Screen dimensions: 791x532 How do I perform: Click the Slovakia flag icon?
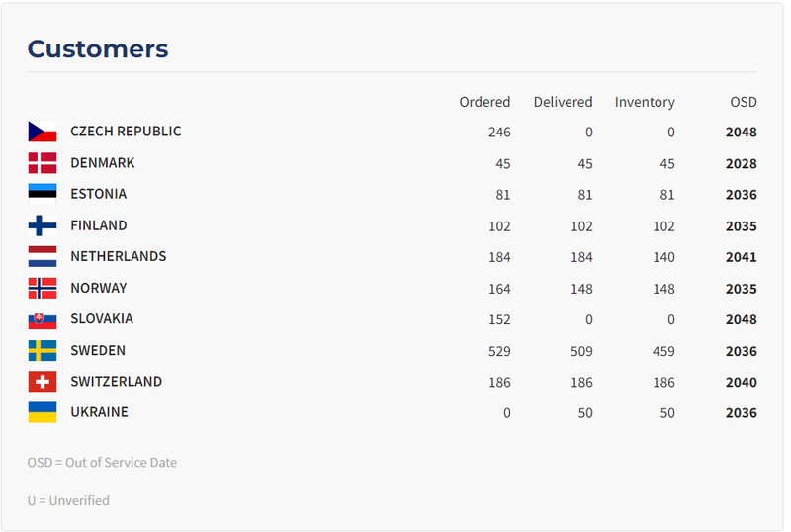click(43, 319)
